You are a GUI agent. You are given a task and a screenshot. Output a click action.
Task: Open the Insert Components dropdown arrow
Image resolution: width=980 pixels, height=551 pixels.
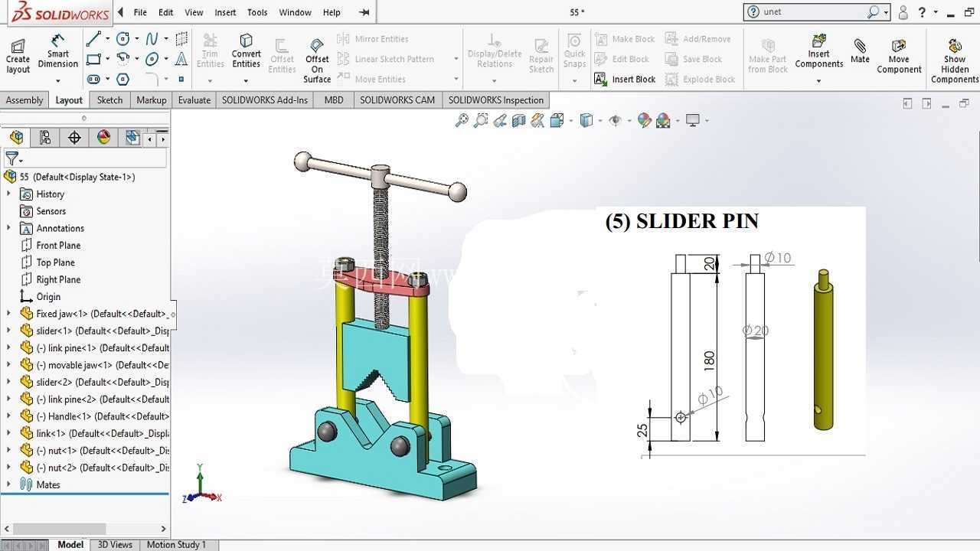click(819, 80)
